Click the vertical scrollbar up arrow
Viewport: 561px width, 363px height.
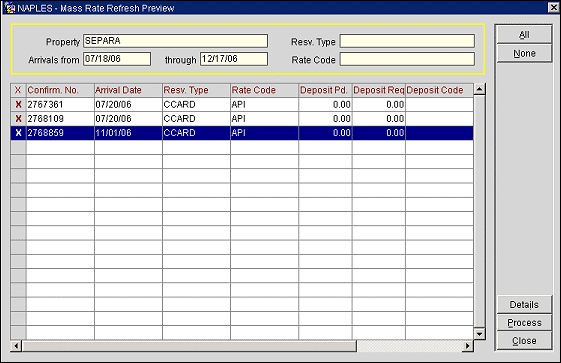tap(479, 89)
